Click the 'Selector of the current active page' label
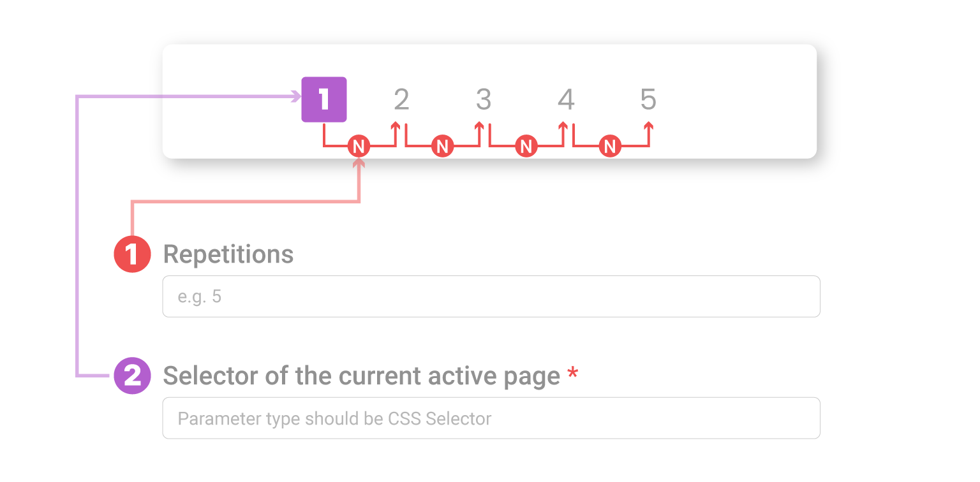This screenshot has height=482, width=980. point(362,376)
